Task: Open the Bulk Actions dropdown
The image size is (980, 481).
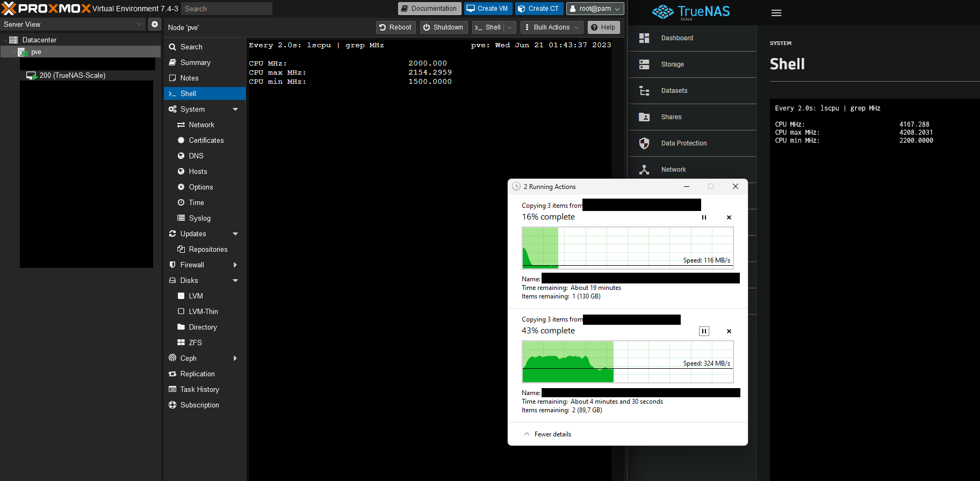Action: point(552,27)
